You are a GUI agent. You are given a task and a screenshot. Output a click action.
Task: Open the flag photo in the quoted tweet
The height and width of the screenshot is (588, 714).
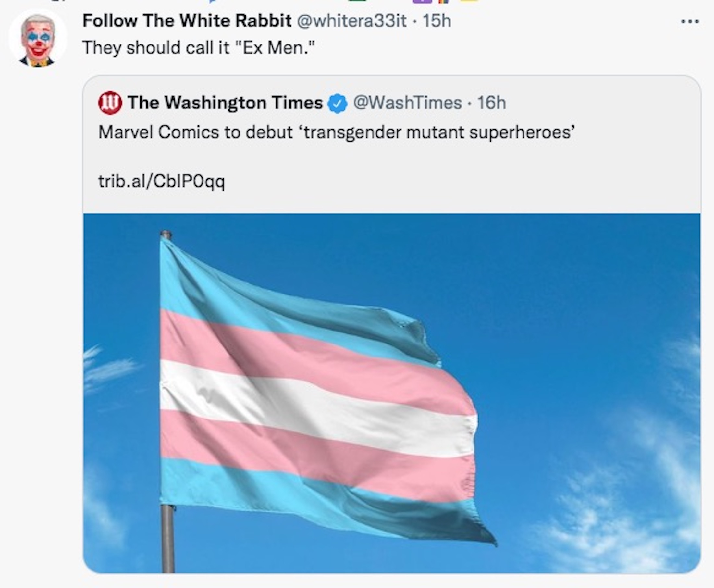click(x=392, y=393)
